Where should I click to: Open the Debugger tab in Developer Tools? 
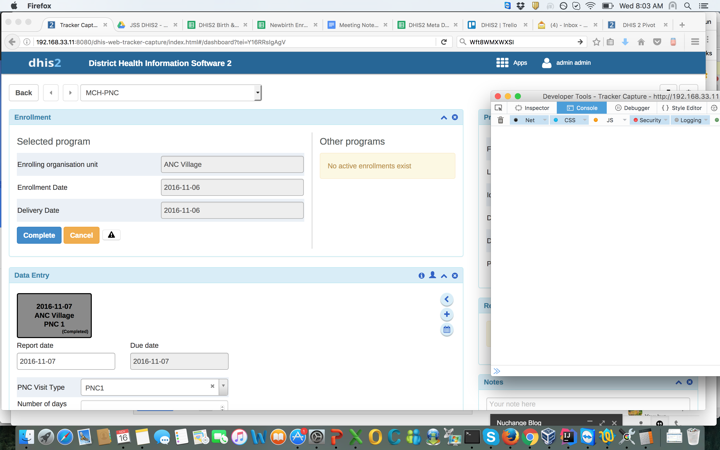coord(632,108)
